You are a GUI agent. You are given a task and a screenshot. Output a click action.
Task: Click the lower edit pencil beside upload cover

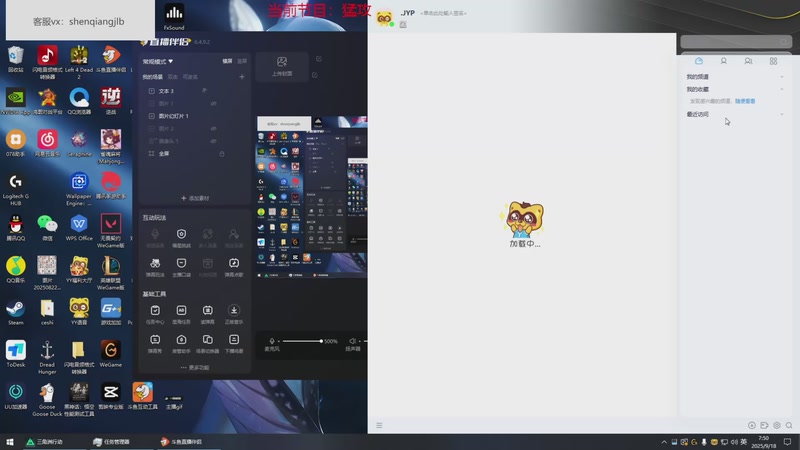click(315, 75)
